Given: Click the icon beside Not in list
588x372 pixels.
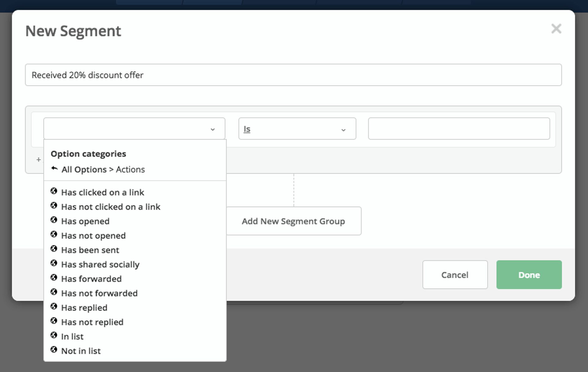Looking at the screenshot, I should pos(54,350).
